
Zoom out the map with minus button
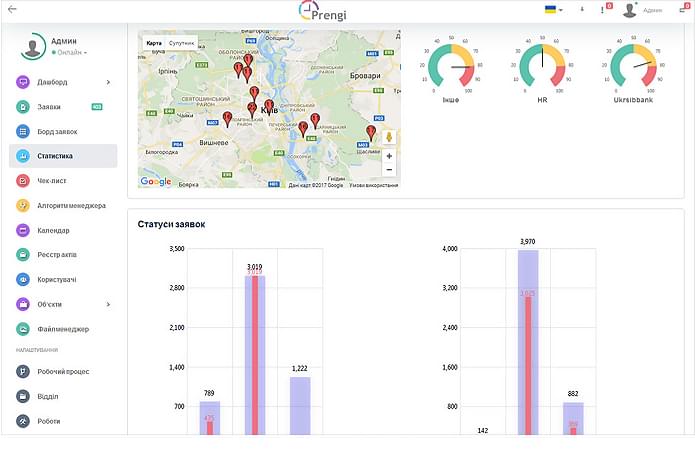click(x=389, y=170)
